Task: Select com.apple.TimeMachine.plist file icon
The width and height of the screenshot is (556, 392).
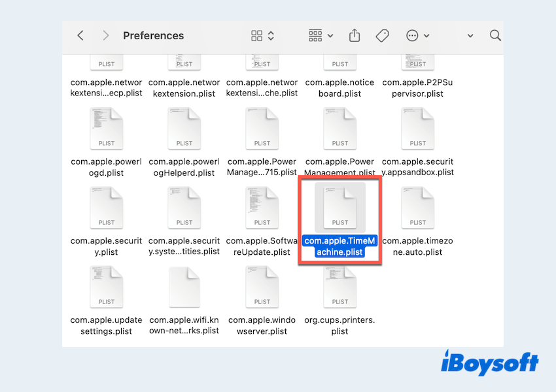Action: click(340, 208)
